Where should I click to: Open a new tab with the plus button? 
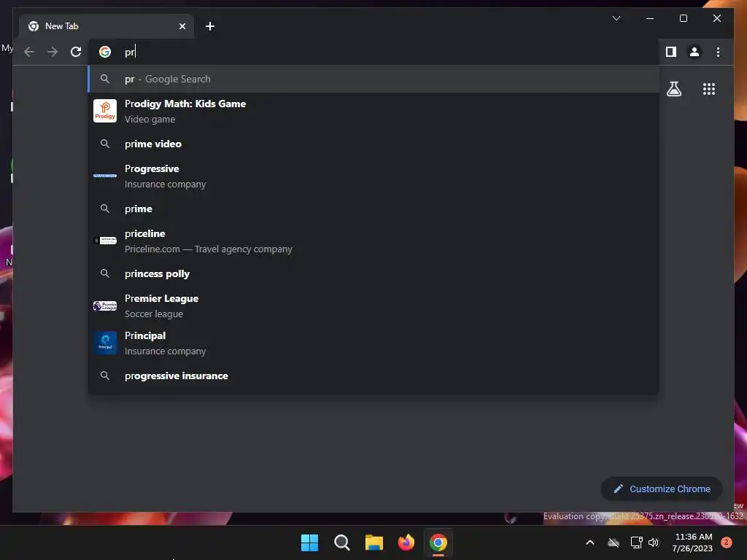click(x=210, y=26)
